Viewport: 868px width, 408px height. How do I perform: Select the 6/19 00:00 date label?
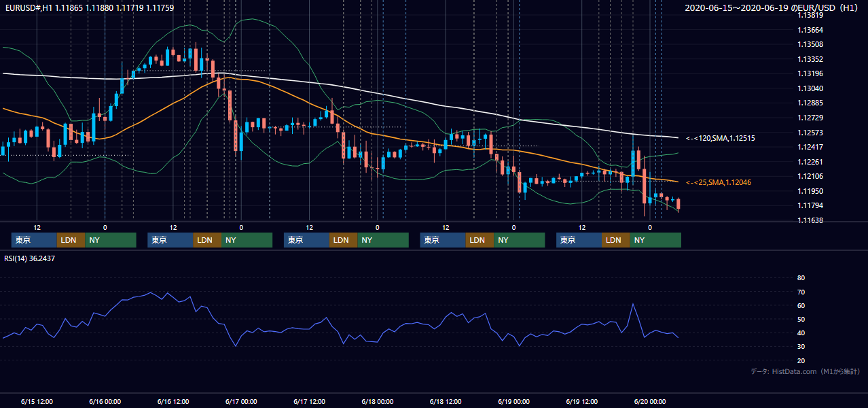click(x=514, y=401)
